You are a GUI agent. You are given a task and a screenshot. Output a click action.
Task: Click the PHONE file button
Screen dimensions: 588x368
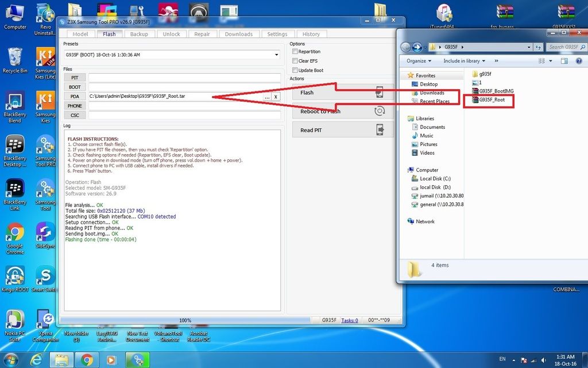tap(75, 106)
